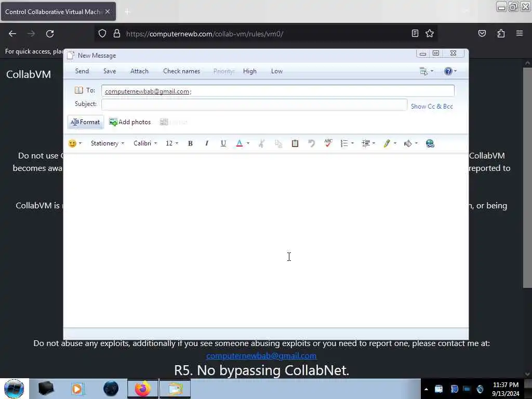Cut selected text with scissors icon
Image resolution: width=532 pixels, height=399 pixels.
point(261,143)
